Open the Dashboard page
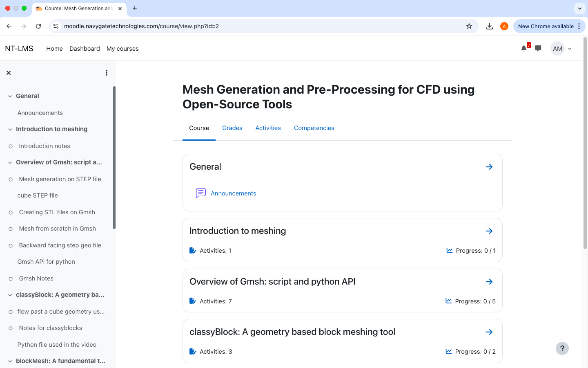This screenshot has height=368, width=588. point(85,48)
